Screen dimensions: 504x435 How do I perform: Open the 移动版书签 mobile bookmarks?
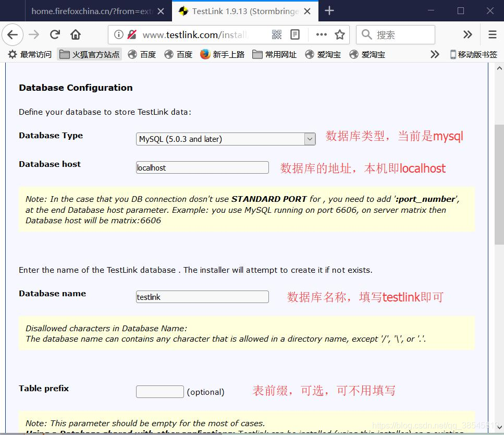(x=473, y=54)
